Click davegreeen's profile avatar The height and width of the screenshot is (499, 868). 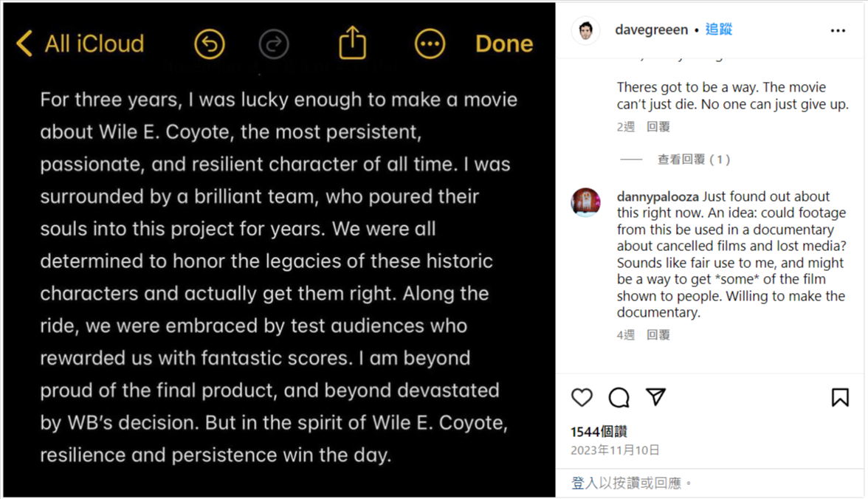tap(585, 30)
